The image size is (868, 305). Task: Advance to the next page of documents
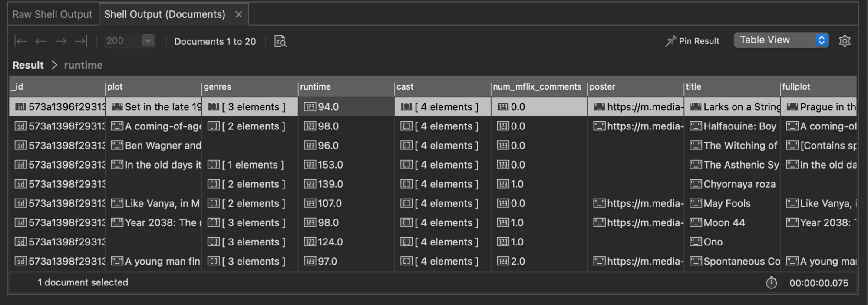pos(61,41)
